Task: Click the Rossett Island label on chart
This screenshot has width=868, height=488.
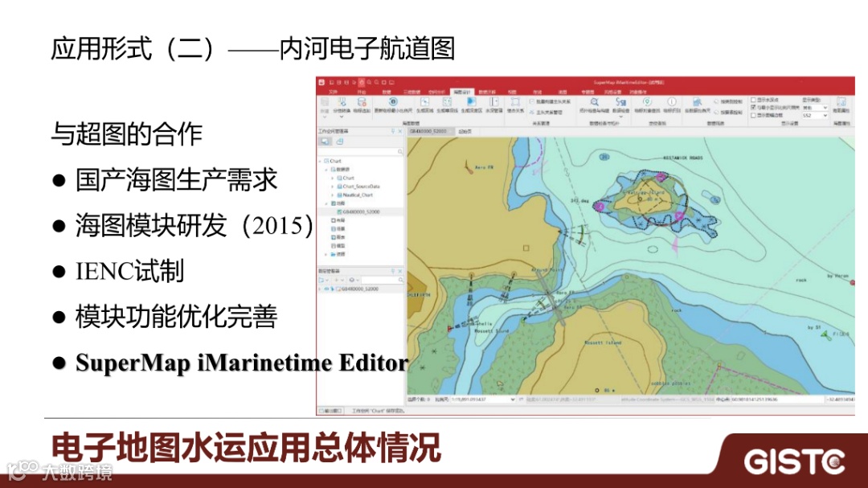Action: coord(603,342)
